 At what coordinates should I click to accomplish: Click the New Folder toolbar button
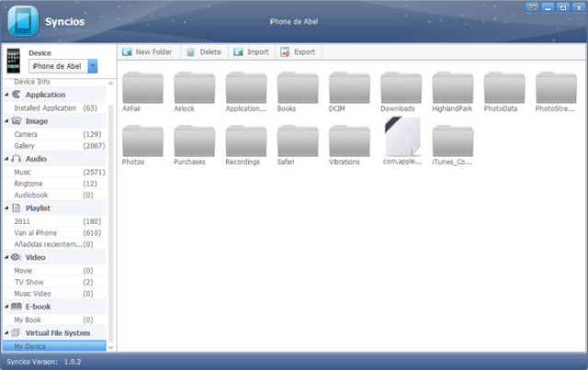pyautogui.click(x=147, y=52)
